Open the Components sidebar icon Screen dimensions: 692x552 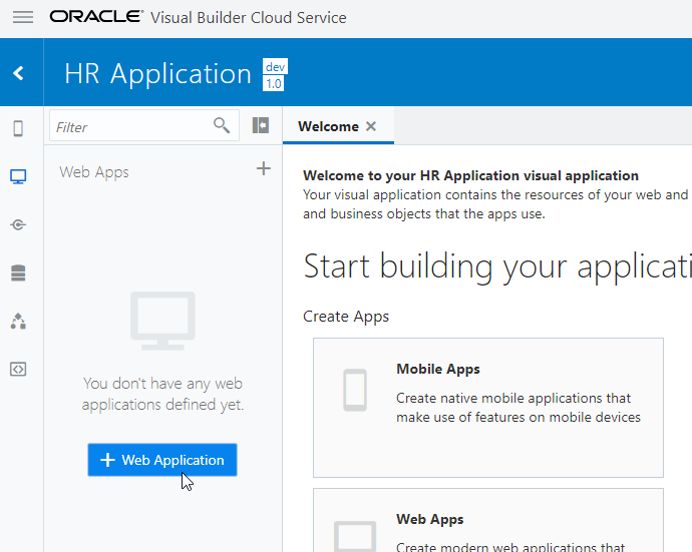click(x=18, y=321)
